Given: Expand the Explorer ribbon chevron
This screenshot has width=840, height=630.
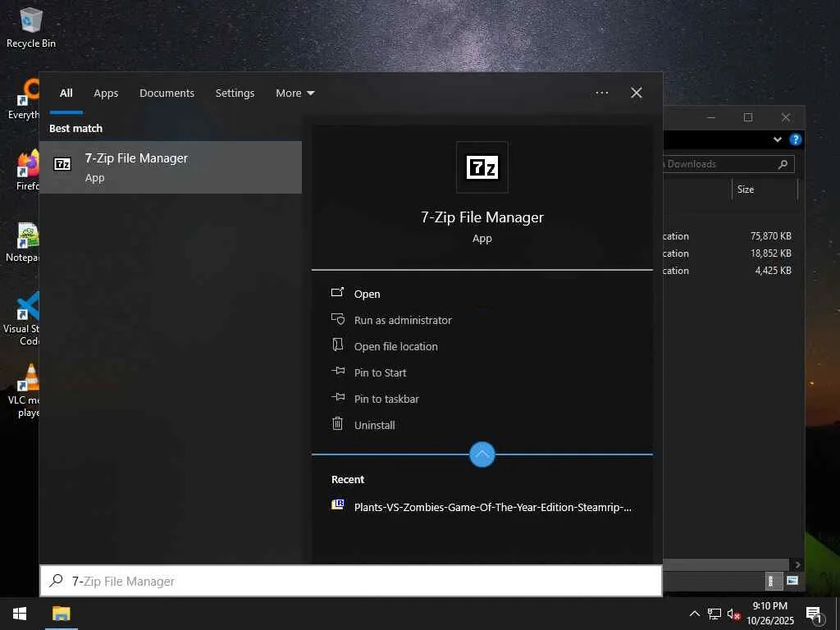Looking at the screenshot, I should pyautogui.click(x=778, y=139).
